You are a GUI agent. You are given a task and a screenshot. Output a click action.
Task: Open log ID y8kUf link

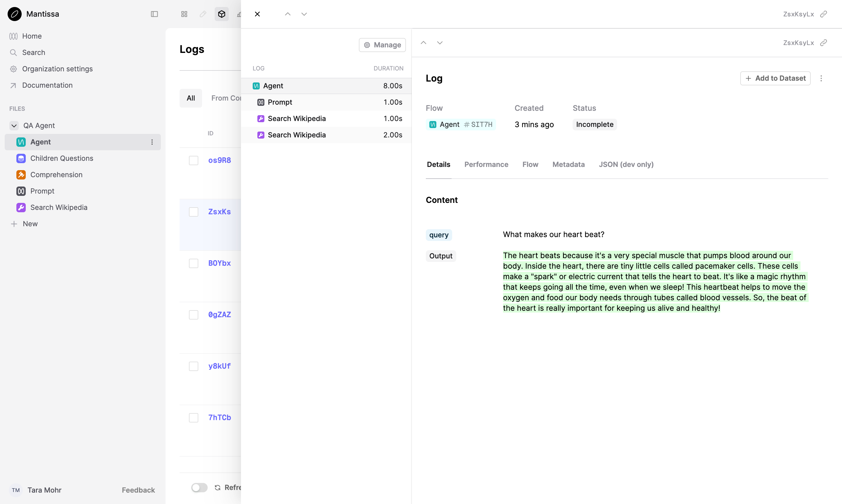tap(219, 366)
